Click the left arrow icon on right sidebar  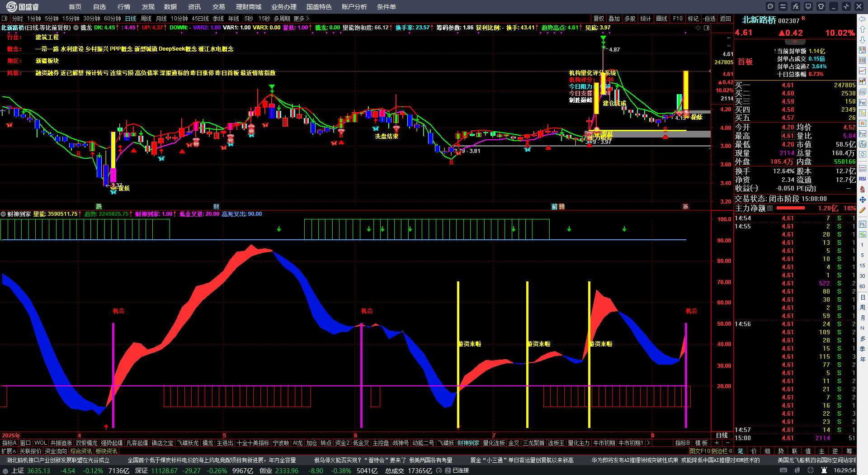(x=863, y=19)
